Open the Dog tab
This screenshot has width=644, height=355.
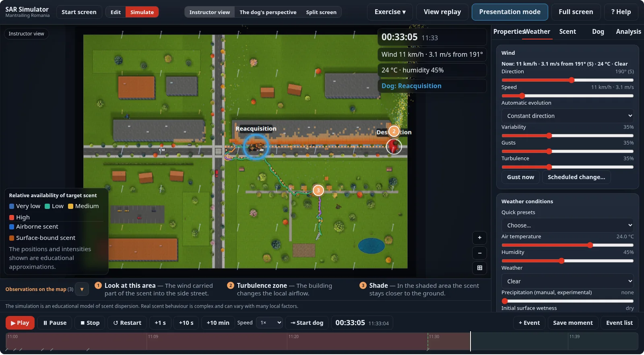click(x=598, y=32)
